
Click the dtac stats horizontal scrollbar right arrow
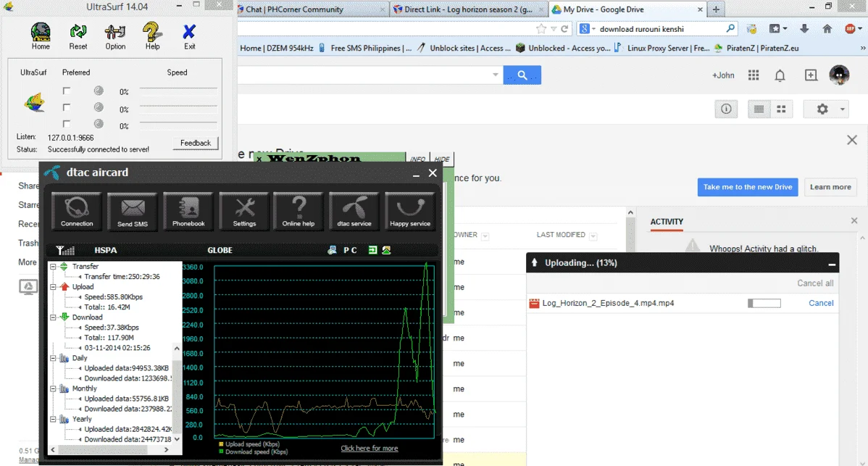(x=166, y=450)
